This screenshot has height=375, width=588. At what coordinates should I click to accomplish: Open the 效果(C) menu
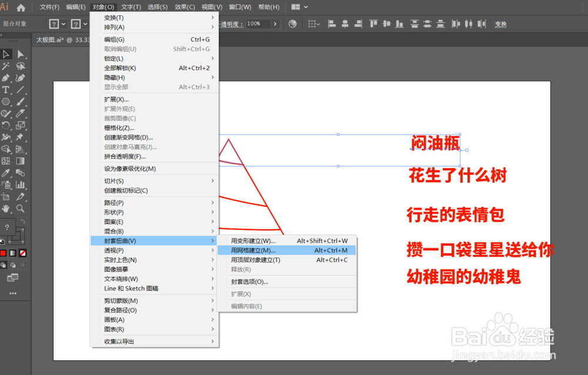tap(185, 7)
